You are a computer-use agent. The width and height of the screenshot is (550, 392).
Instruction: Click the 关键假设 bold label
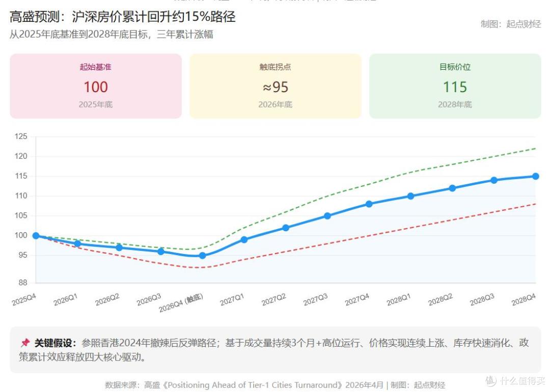[x=56, y=343]
